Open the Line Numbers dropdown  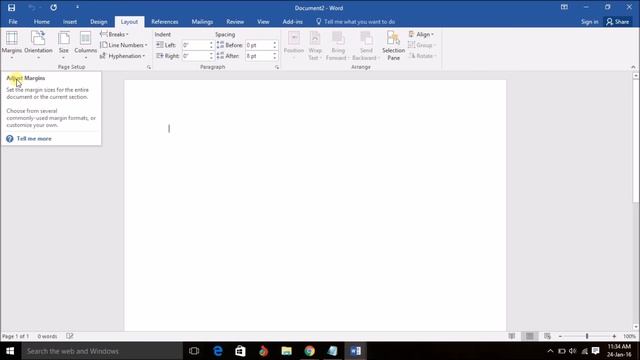click(124, 45)
